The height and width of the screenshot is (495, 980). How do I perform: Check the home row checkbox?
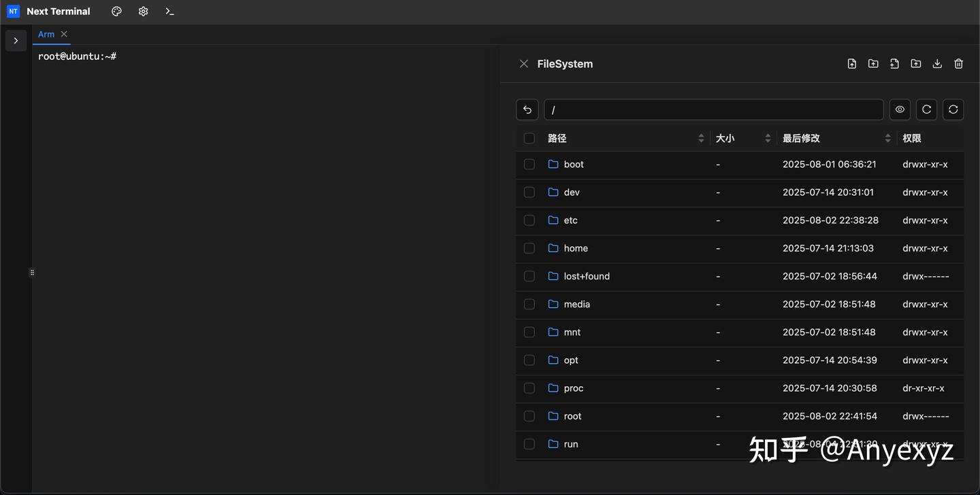pyautogui.click(x=529, y=248)
